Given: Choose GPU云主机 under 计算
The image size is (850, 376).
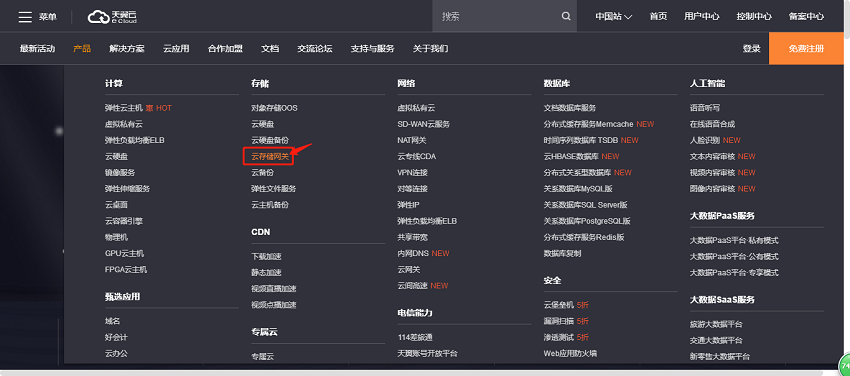Looking at the screenshot, I should pyautogui.click(x=125, y=254).
